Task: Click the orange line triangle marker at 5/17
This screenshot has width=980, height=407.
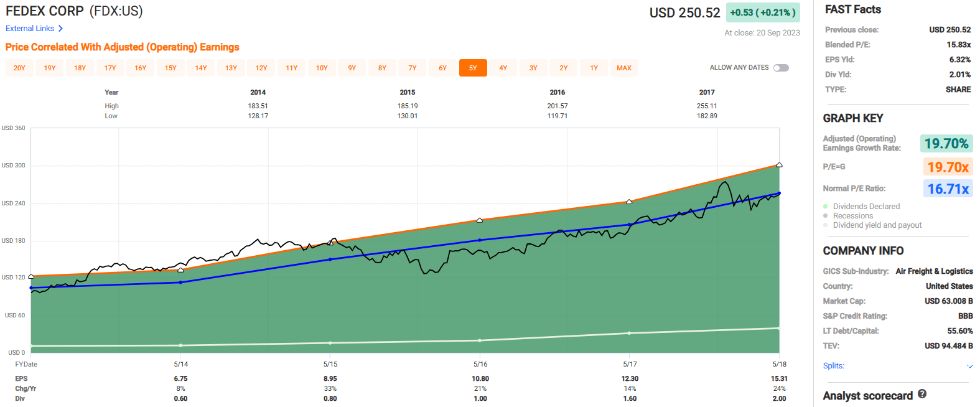Action: 629,202
